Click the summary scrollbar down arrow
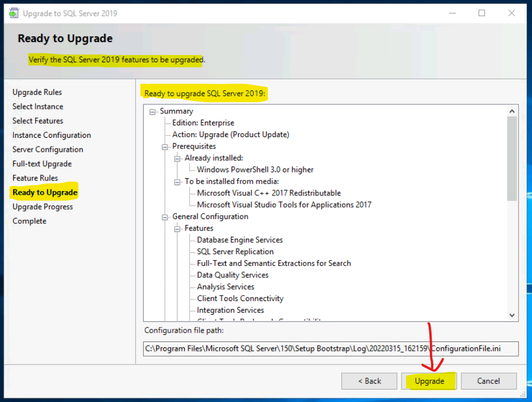 512,315
